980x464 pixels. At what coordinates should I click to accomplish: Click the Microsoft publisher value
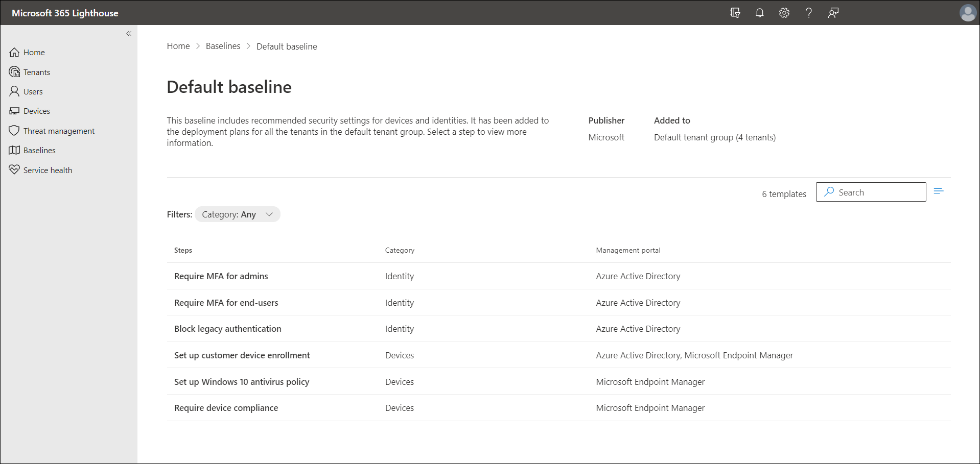coord(606,137)
